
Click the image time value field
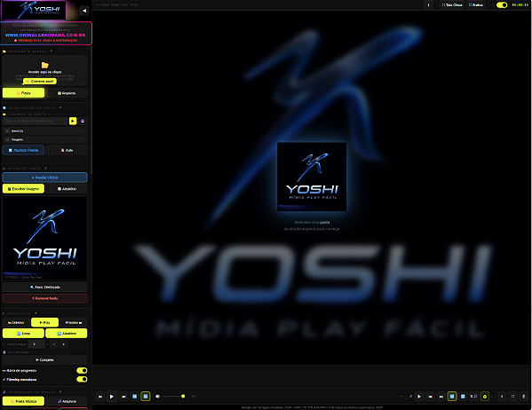[36, 344]
